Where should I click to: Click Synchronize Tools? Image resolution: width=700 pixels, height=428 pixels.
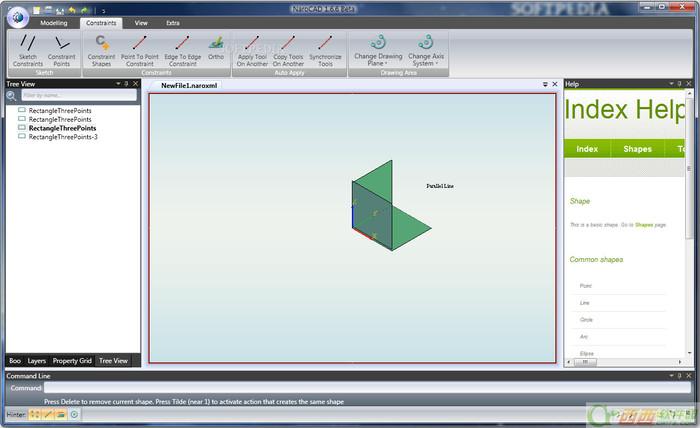tap(325, 50)
